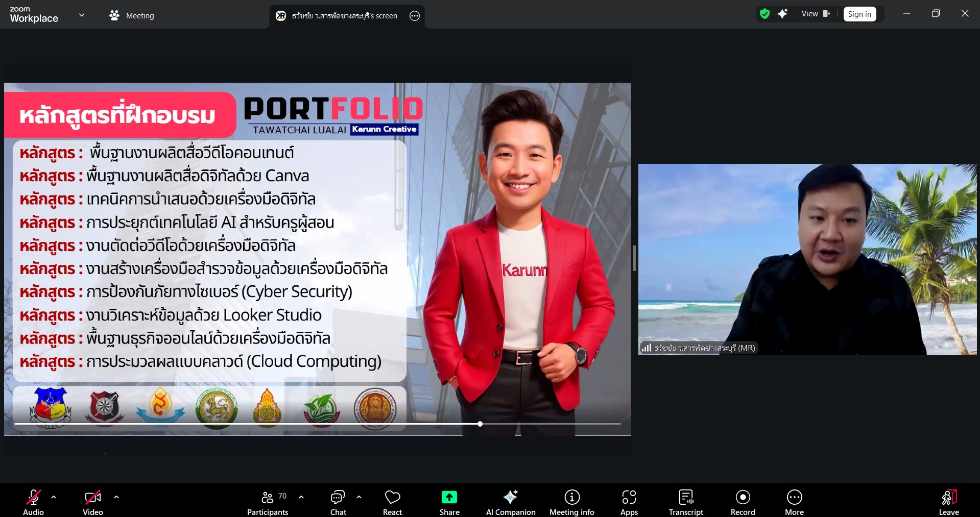
Task: Expand video settings arrow
Action: coord(116,497)
